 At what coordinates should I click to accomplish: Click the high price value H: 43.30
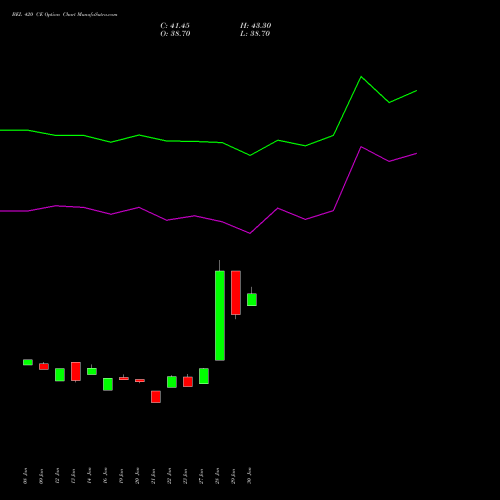pyautogui.click(x=255, y=26)
